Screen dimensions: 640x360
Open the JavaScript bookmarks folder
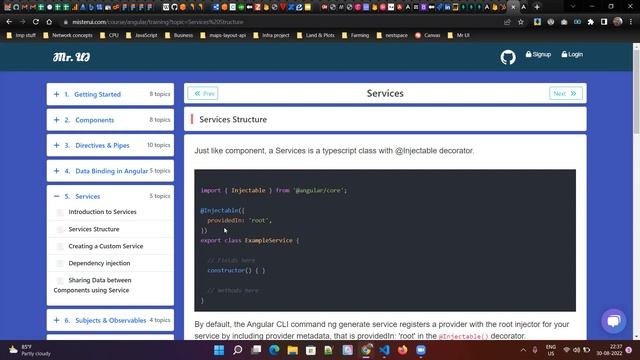(142, 36)
